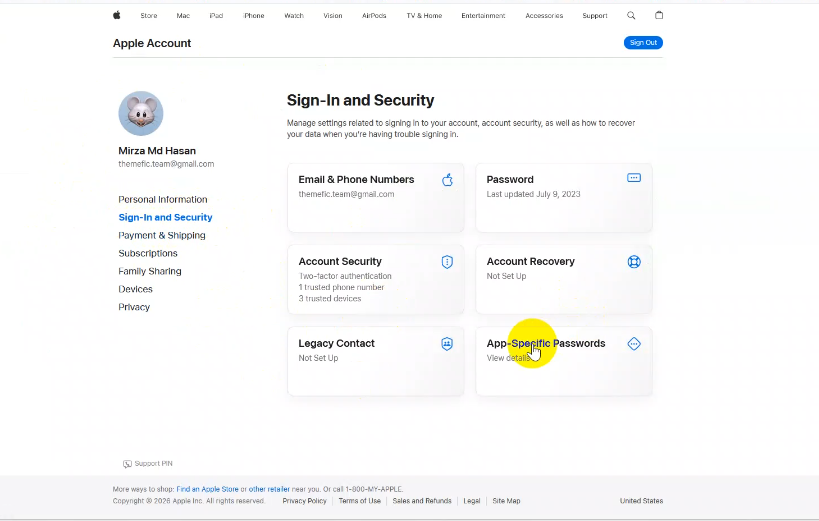Click the Support PIN link
The image size is (819, 521).
click(x=153, y=464)
